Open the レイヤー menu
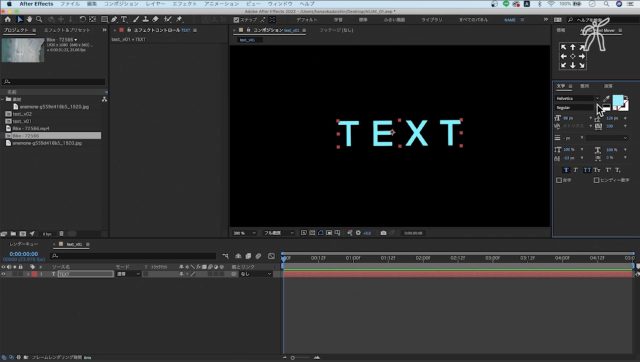 [x=155, y=4]
